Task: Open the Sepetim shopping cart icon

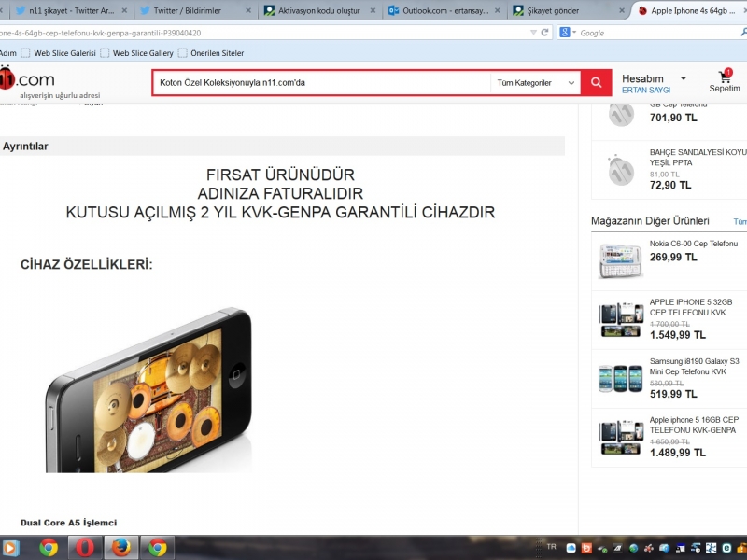Action: tap(725, 76)
